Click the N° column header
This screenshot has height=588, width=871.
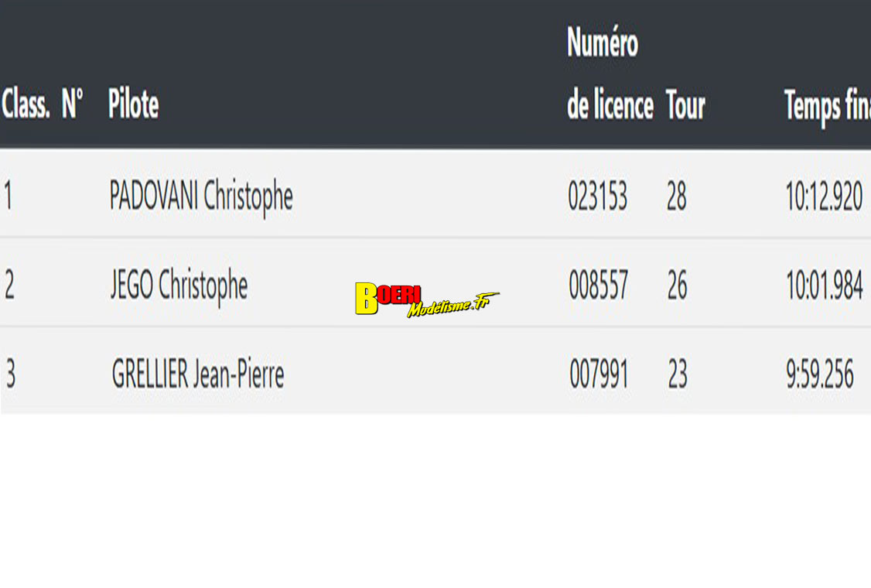click(72, 104)
